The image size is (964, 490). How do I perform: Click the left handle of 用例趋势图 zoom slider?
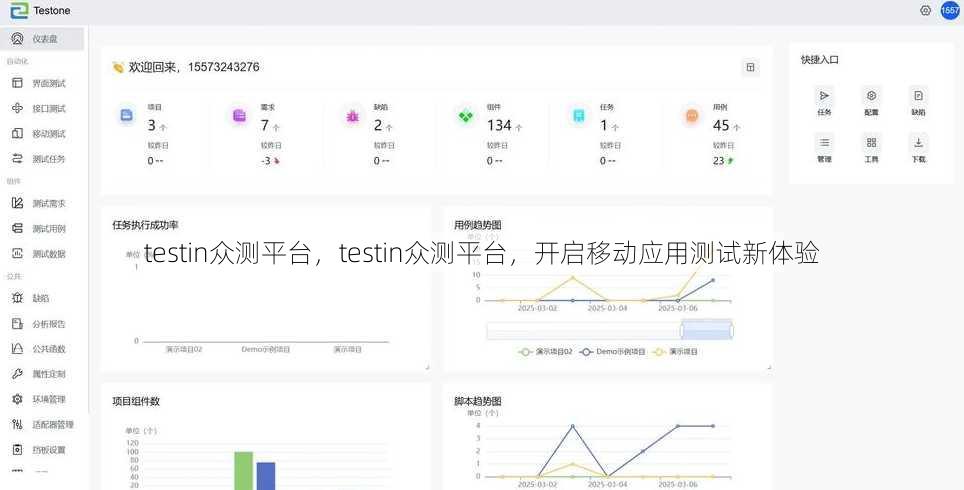pos(682,331)
